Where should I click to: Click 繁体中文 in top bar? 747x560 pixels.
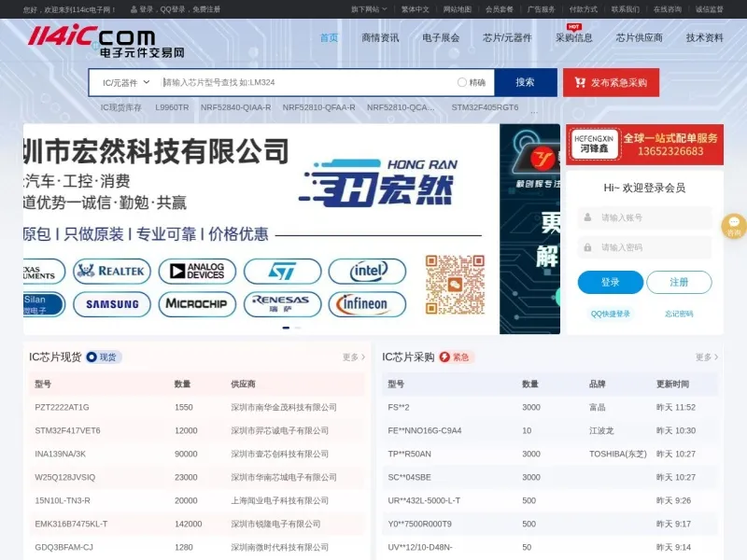point(415,9)
